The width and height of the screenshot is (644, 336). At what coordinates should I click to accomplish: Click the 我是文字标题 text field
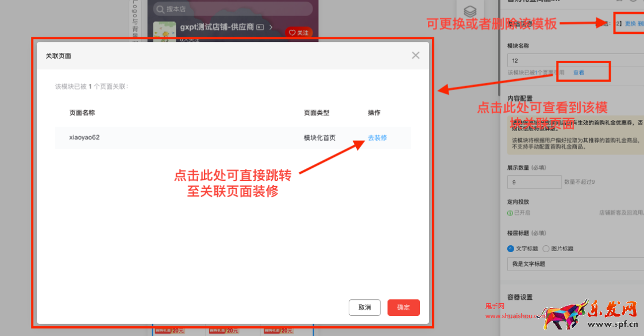(x=574, y=264)
